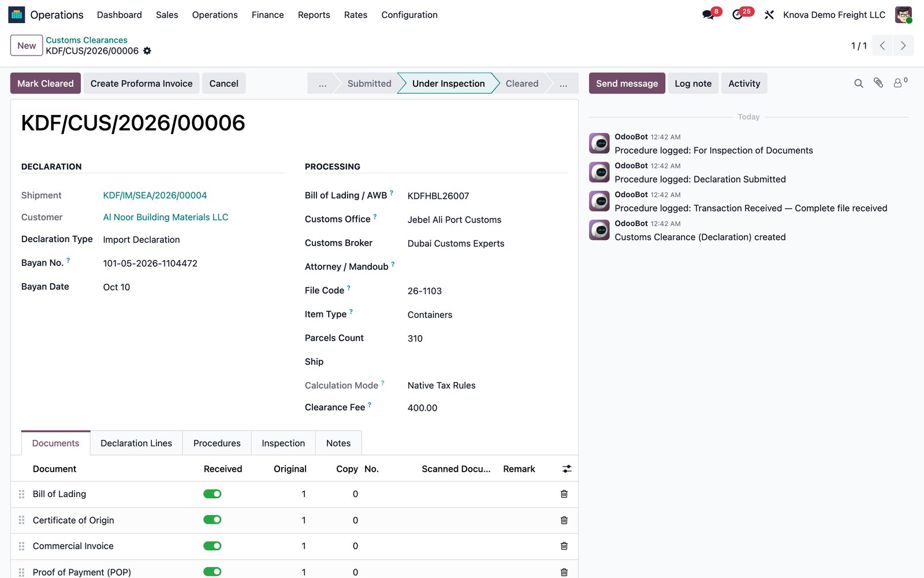Edit the Parcels Count value 310
Image resolution: width=924 pixels, height=578 pixels.
[x=487, y=339]
